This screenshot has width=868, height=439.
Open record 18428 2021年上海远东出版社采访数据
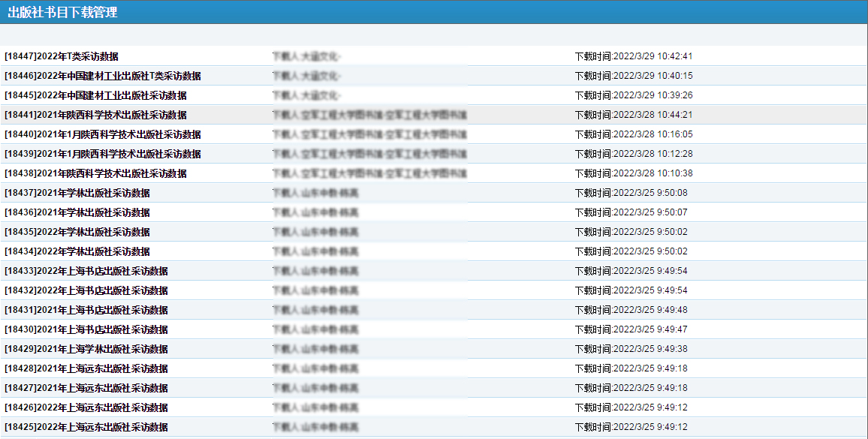[x=86, y=368]
